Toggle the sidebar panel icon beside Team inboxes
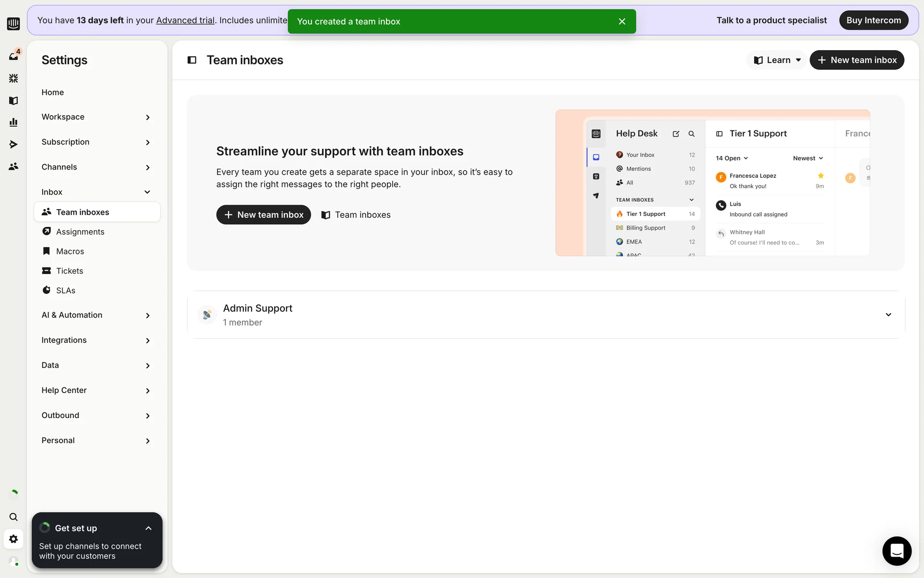Screen dimensions: 924x578 [x=192, y=60]
